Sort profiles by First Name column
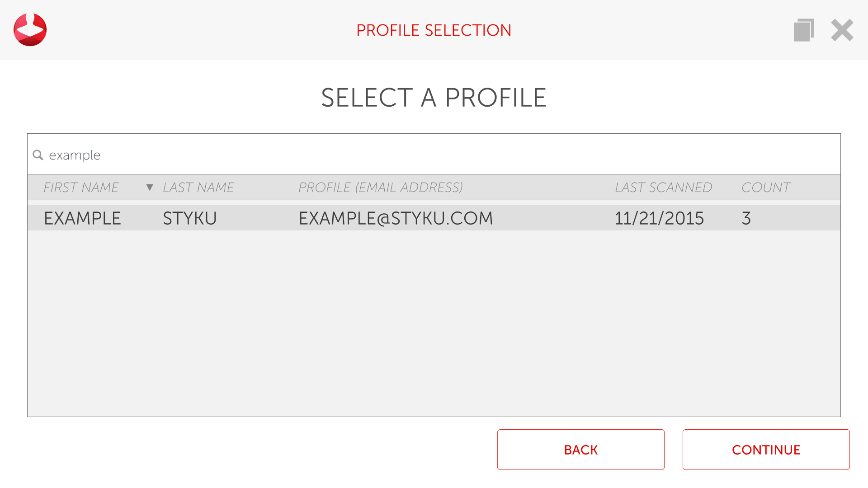The height and width of the screenshot is (488, 868). [x=81, y=187]
